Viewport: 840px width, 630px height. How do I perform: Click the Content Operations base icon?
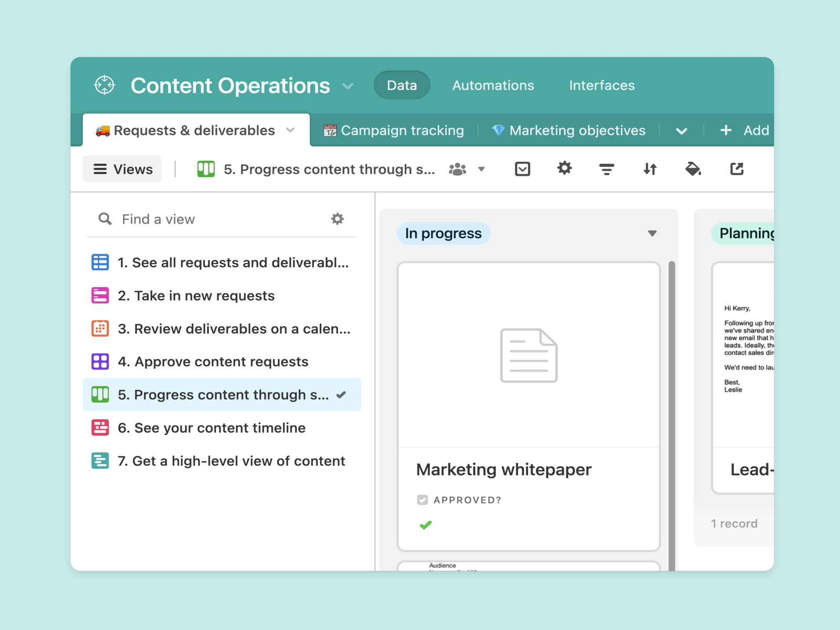[x=104, y=85]
